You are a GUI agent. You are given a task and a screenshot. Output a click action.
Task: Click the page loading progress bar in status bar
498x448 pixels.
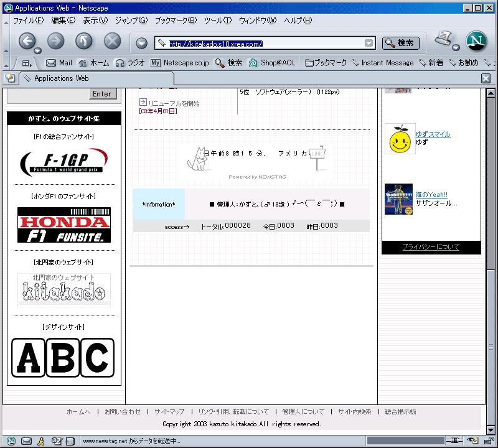[405, 441]
